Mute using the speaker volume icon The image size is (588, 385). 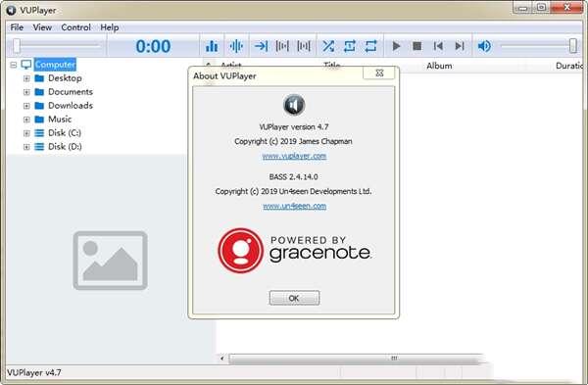(x=484, y=46)
